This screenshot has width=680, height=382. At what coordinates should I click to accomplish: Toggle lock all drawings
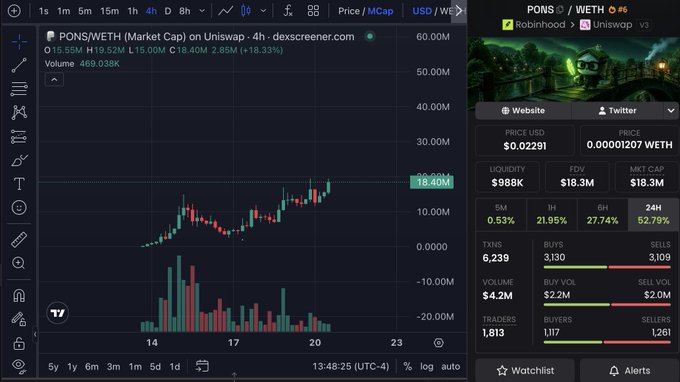19,343
